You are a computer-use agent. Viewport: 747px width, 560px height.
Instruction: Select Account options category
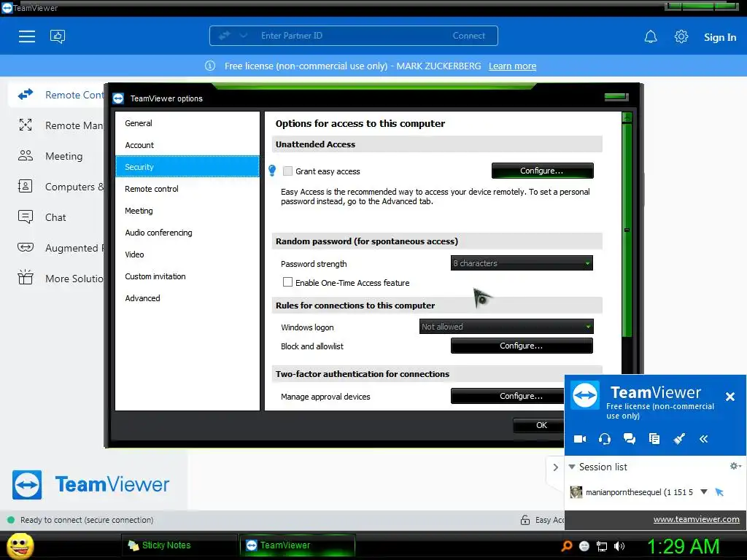[187, 145]
